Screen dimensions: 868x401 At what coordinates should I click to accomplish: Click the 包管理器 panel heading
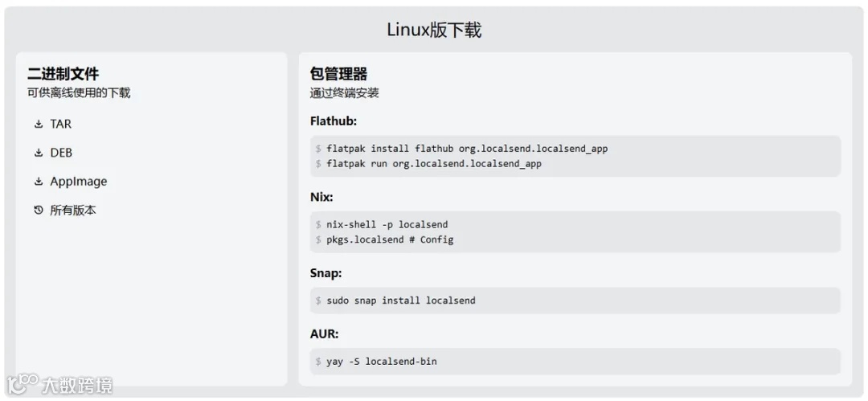[338, 75]
